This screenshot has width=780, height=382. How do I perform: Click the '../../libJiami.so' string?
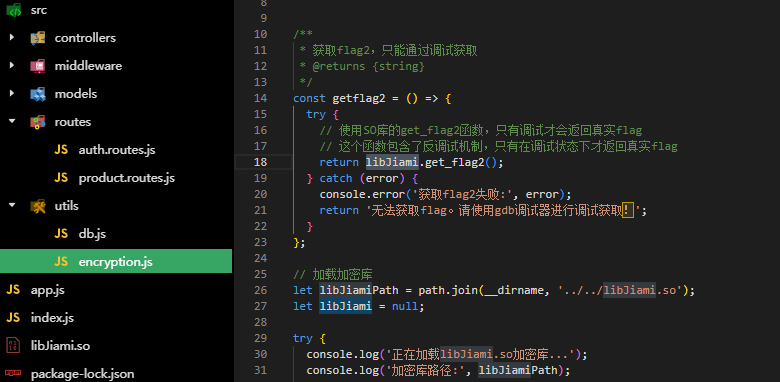click(621, 290)
